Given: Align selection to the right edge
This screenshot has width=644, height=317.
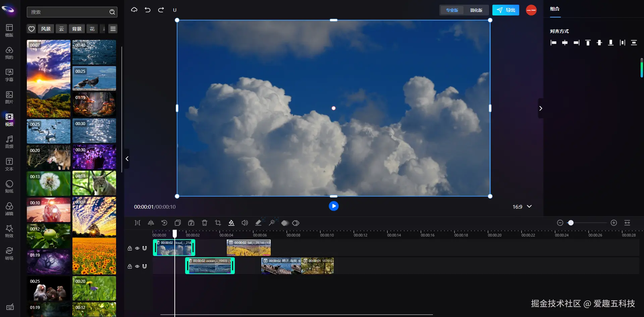Looking at the screenshot, I should point(576,43).
